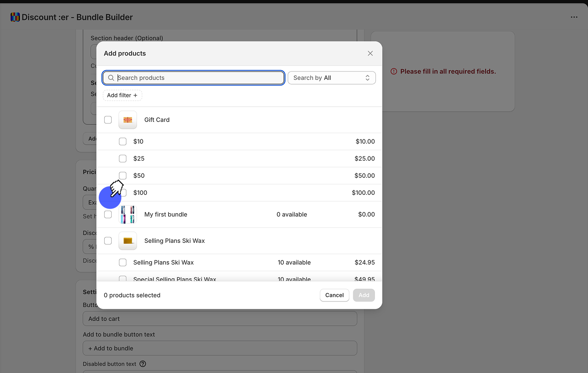
Task: Check the Gift Card product checkbox
Action: [108, 120]
